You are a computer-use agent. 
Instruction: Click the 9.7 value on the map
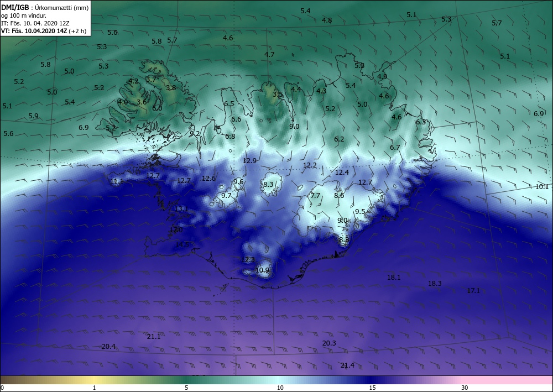click(226, 195)
